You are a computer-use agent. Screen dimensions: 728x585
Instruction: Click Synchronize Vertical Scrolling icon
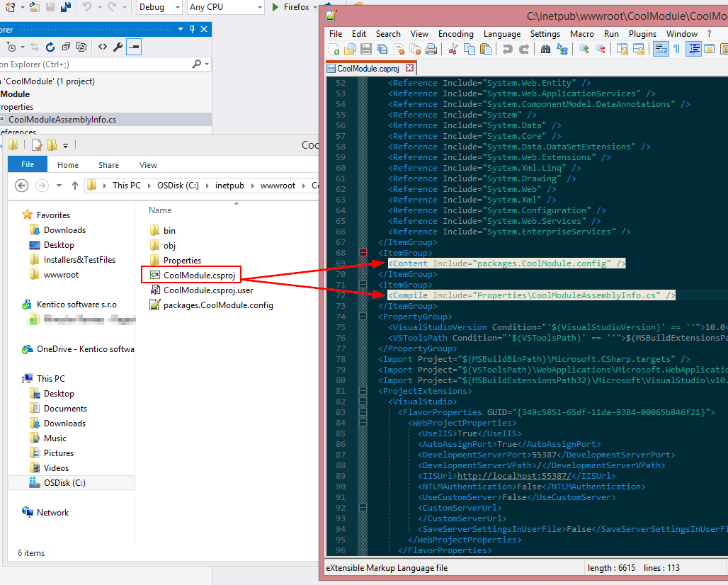(x=622, y=49)
